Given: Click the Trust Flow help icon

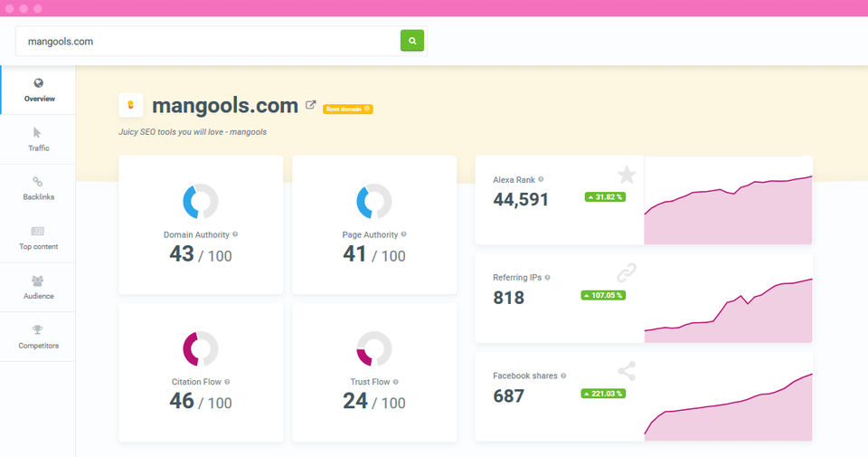Looking at the screenshot, I should [x=395, y=382].
